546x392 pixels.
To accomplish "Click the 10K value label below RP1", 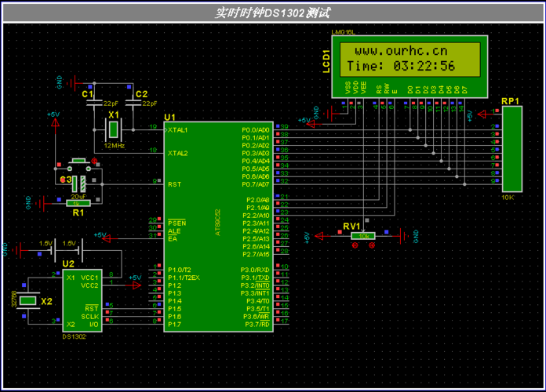I will point(508,198).
